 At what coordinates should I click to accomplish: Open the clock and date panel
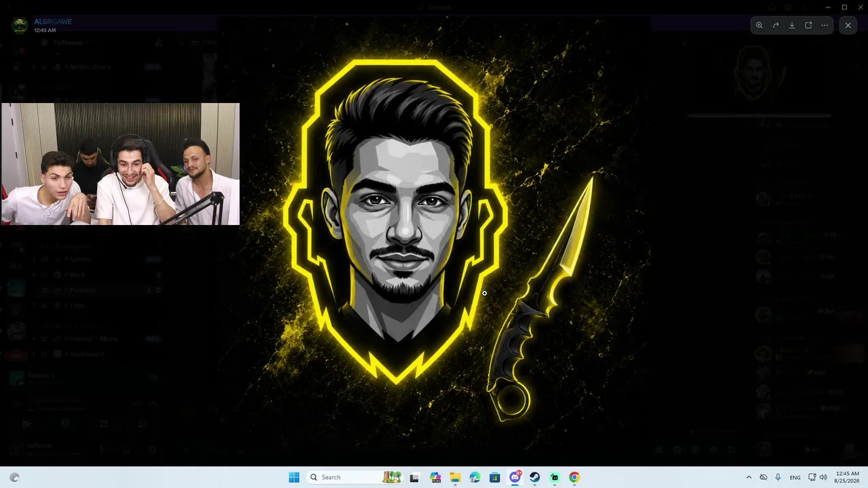pos(848,477)
